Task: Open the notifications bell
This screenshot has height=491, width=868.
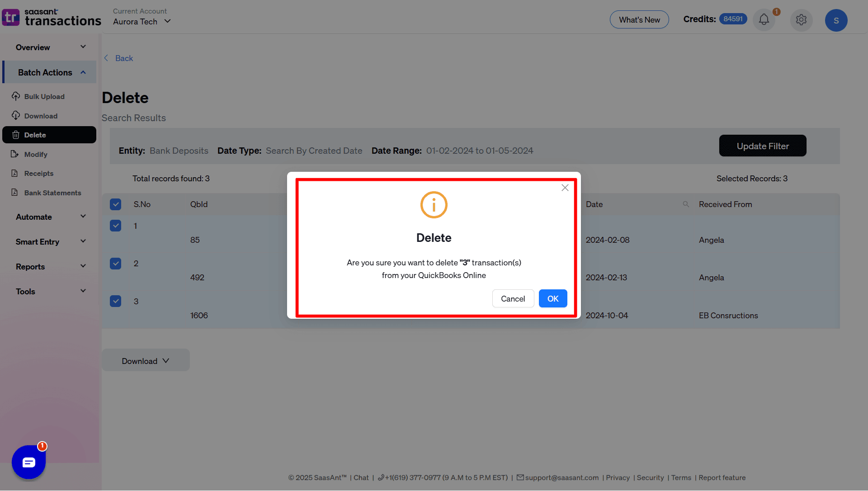Action: [764, 19]
